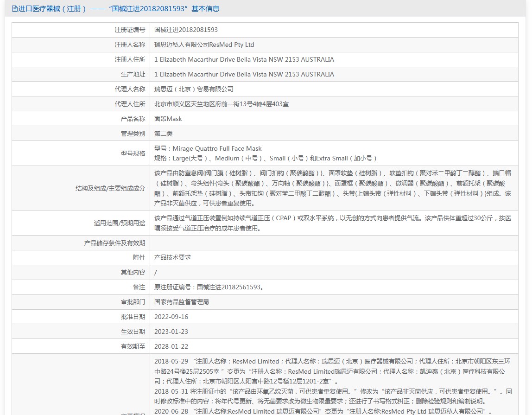Image resolution: width=532 pixels, height=415 pixels.
Task: Select the 第二类 management category value
Action: click(x=163, y=134)
